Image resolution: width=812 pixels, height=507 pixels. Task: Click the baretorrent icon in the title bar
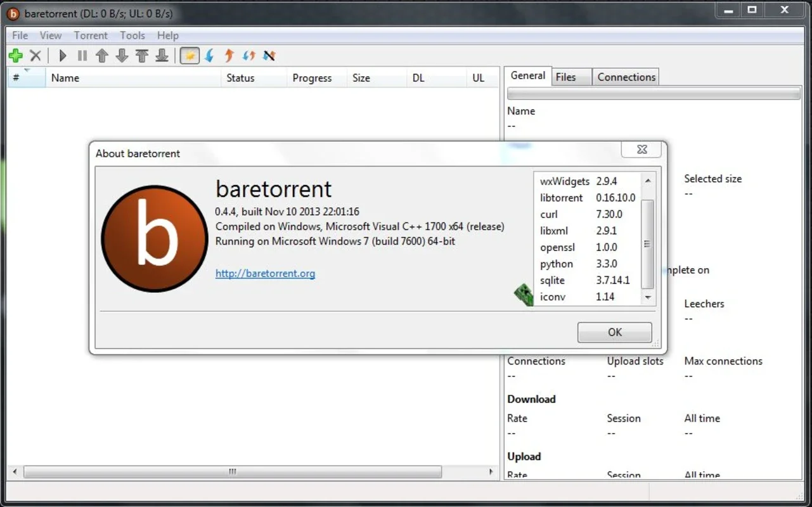click(x=13, y=13)
